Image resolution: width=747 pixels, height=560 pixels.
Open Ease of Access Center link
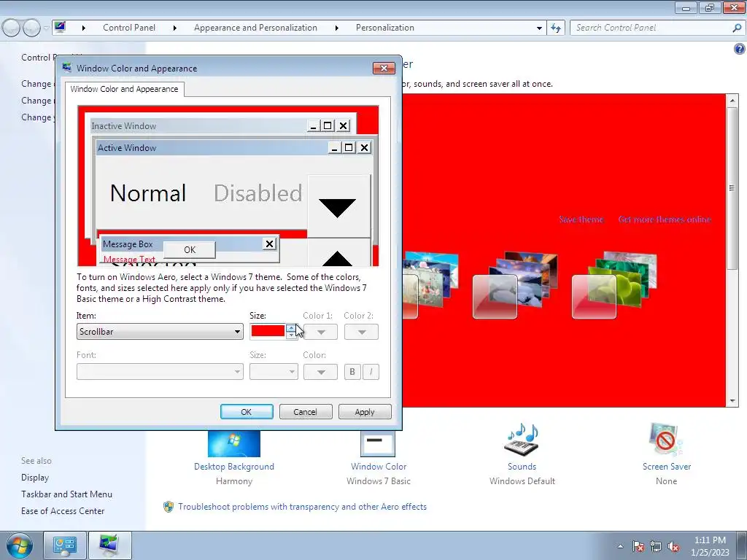[x=63, y=511]
